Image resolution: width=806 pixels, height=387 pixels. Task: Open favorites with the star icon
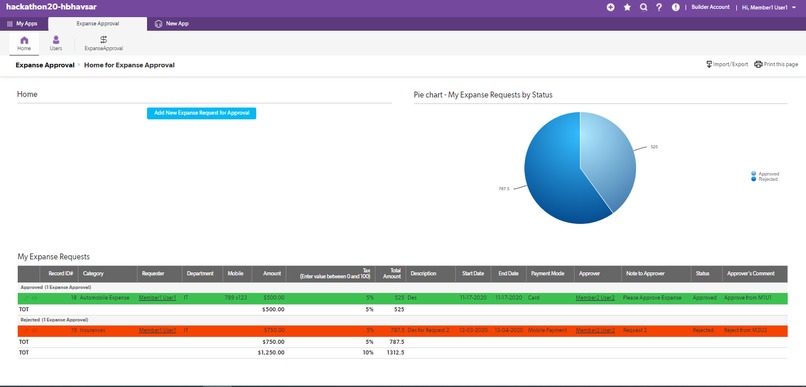pos(627,7)
